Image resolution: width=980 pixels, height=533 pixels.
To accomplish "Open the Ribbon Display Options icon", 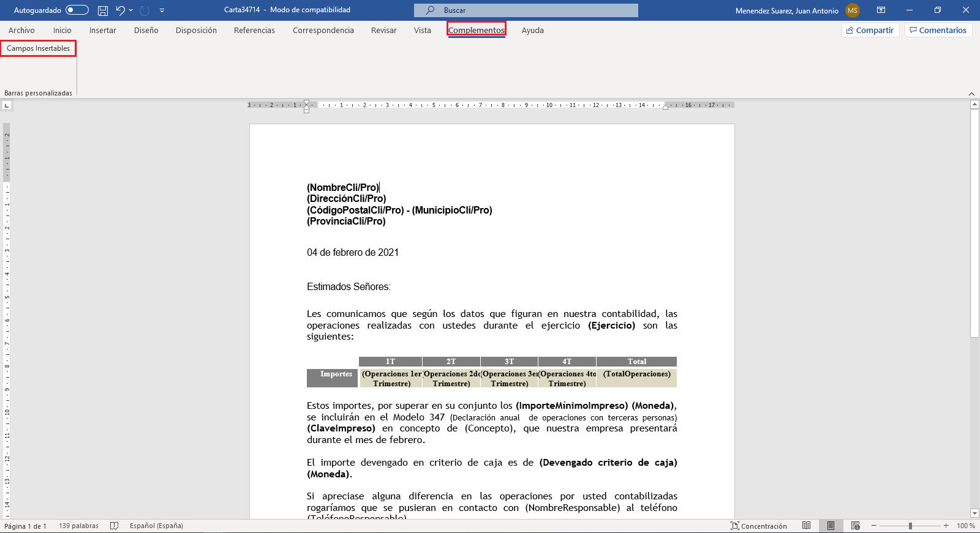I will pyautogui.click(x=881, y=10).
